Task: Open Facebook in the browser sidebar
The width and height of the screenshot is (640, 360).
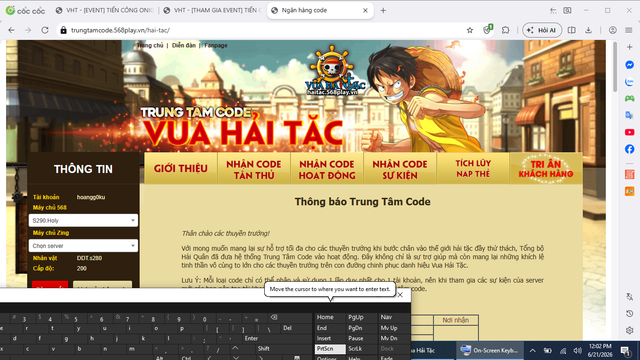Action: (x=629, y=149)
